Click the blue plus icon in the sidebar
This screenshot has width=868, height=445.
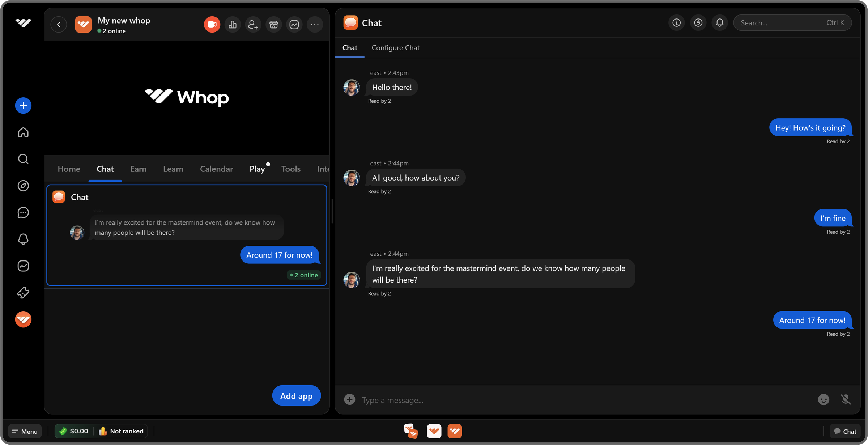(23, 105)
